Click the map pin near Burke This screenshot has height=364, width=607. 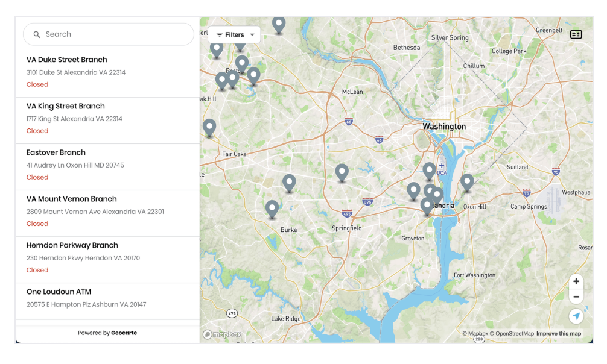(x=272, y=209)
